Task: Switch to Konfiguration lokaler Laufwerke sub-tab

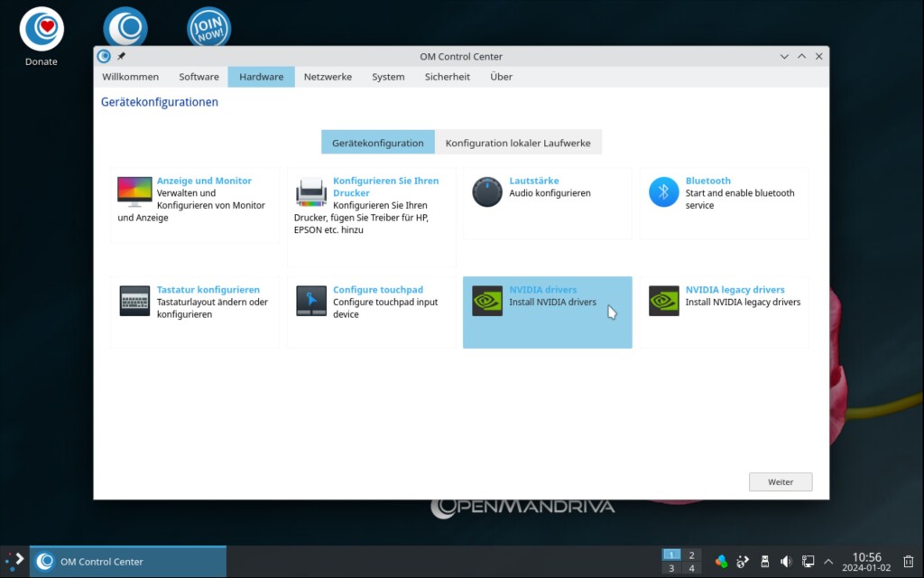Action: [518, 143]
